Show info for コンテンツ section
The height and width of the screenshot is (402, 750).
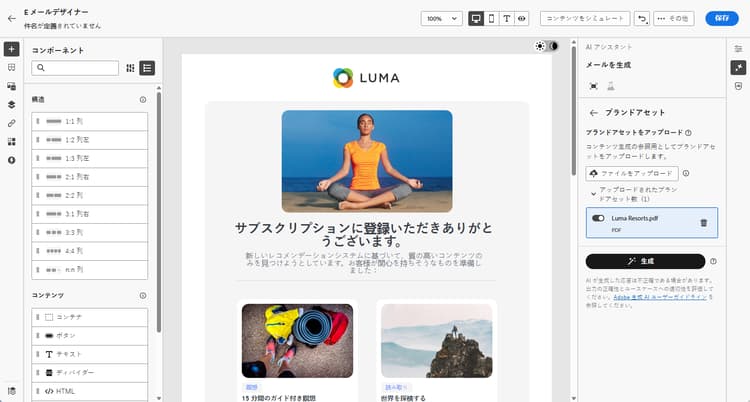pyautogui.click(x=143, y=296)
